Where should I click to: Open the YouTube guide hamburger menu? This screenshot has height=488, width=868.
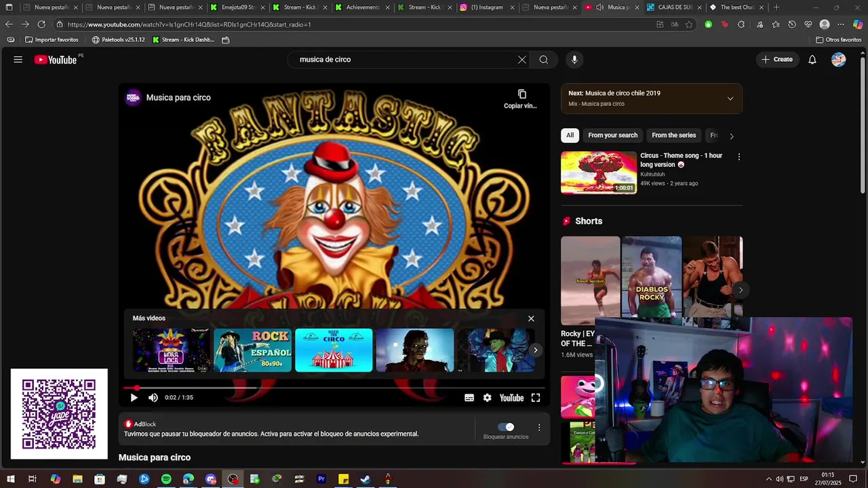point(18,60)
